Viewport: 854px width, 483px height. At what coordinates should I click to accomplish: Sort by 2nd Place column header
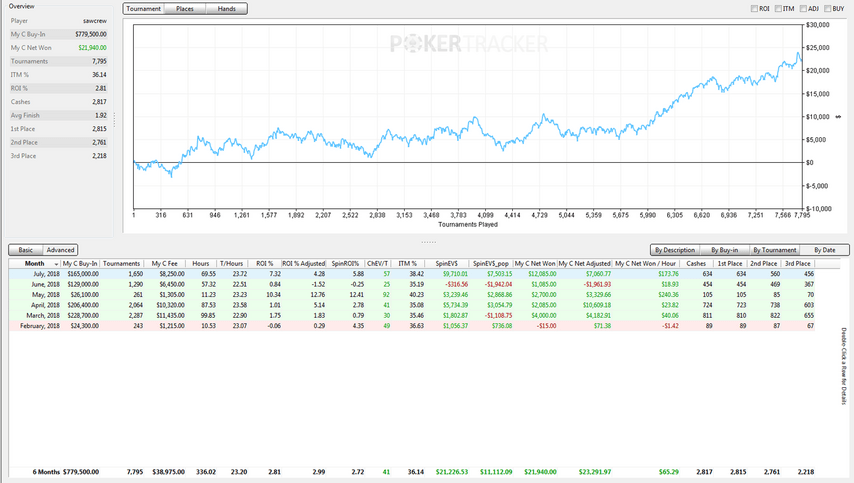764,264
